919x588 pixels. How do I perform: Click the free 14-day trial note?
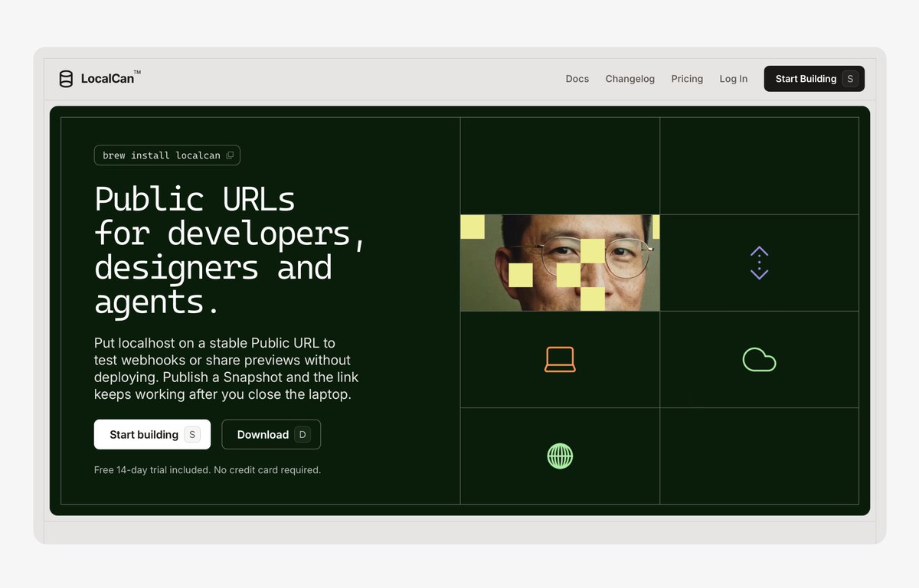[208, 470]
